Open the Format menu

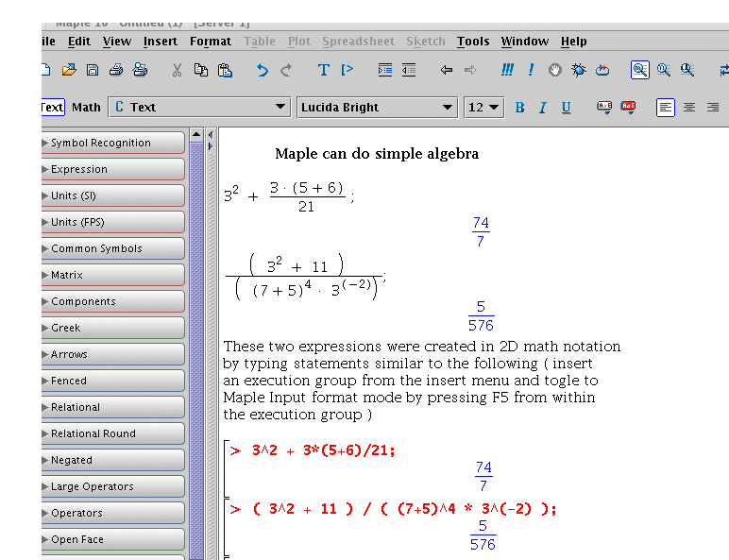tap(211, 42)
